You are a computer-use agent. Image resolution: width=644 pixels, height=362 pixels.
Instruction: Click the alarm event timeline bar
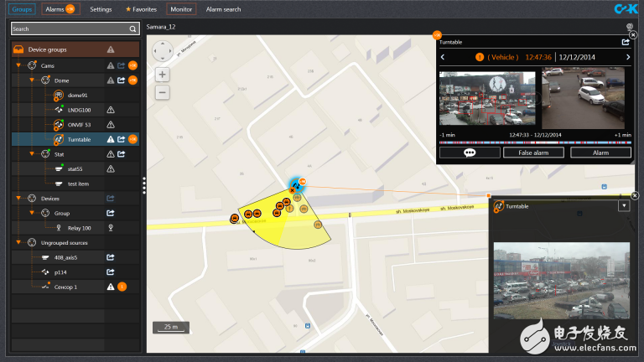(x=535, y=142)
